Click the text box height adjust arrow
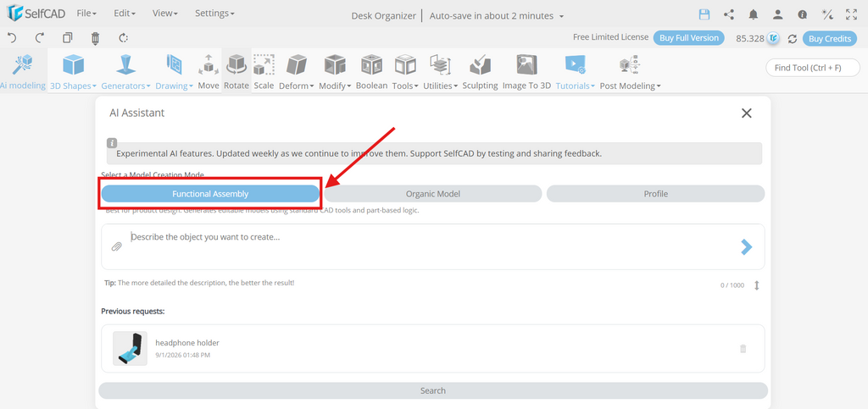This screenshot has width=868, height=409. pos(757,285)
